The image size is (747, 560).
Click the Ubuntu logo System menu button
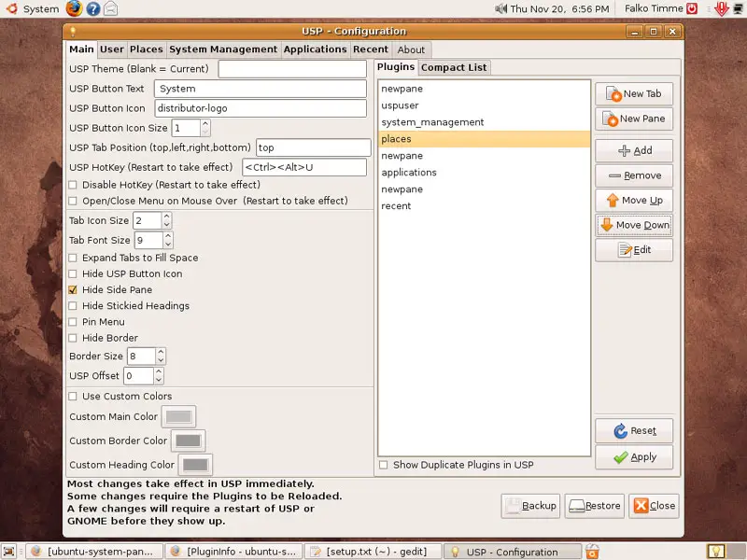tap(33, 8)
